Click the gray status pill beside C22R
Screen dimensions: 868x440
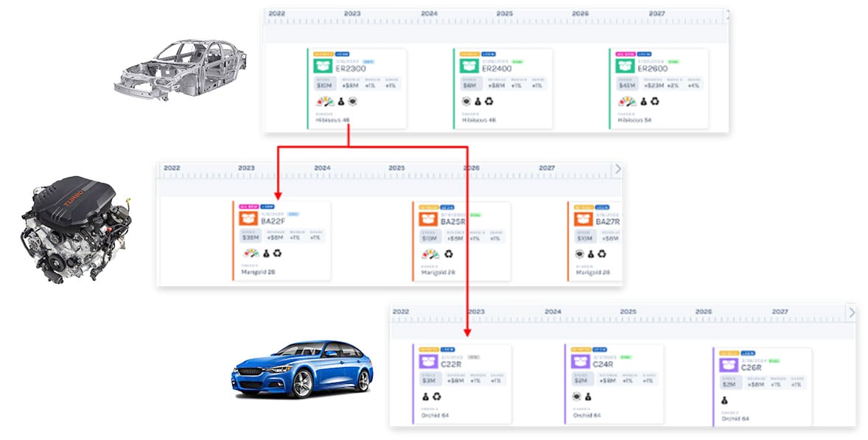click(x=474, y=357)
